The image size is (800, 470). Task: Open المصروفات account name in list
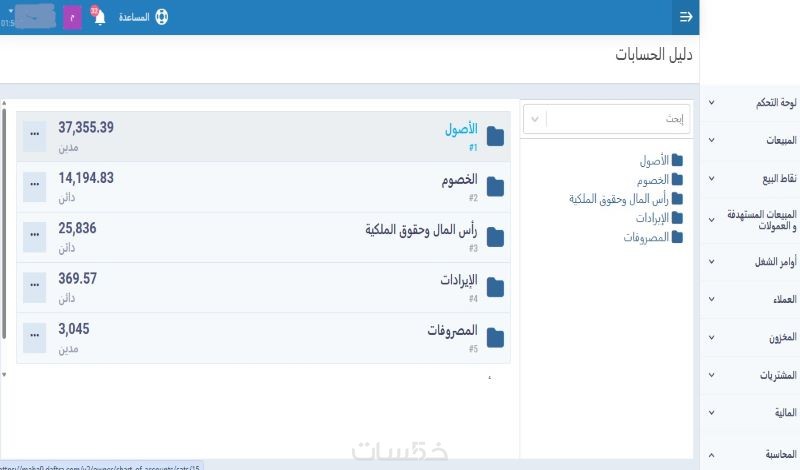[453, 331]
